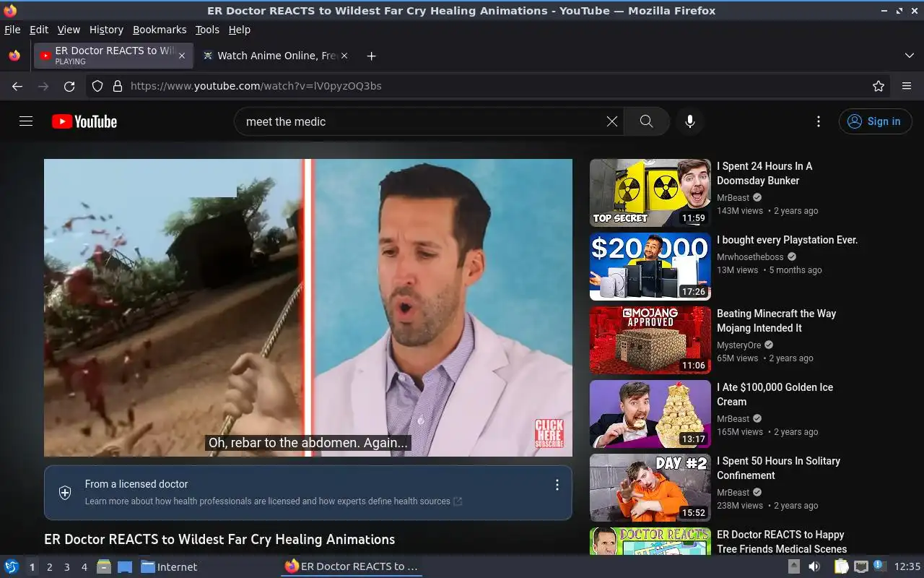Open clipboard manager tray icon
The height and width of the screenshot is (578, 924).
[842, 566]
